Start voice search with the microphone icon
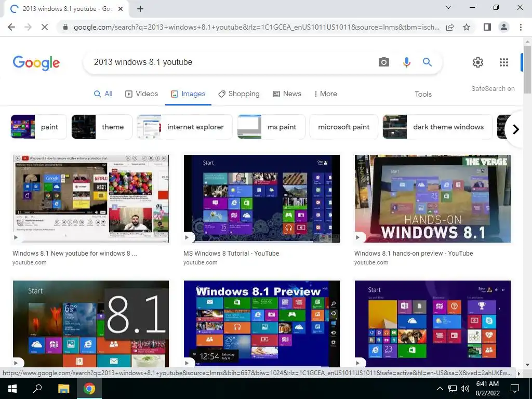 [x=406, y=62]
